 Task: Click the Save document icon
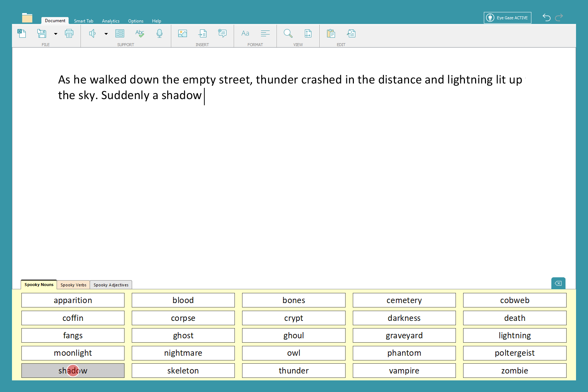click(x=42, y=34)
